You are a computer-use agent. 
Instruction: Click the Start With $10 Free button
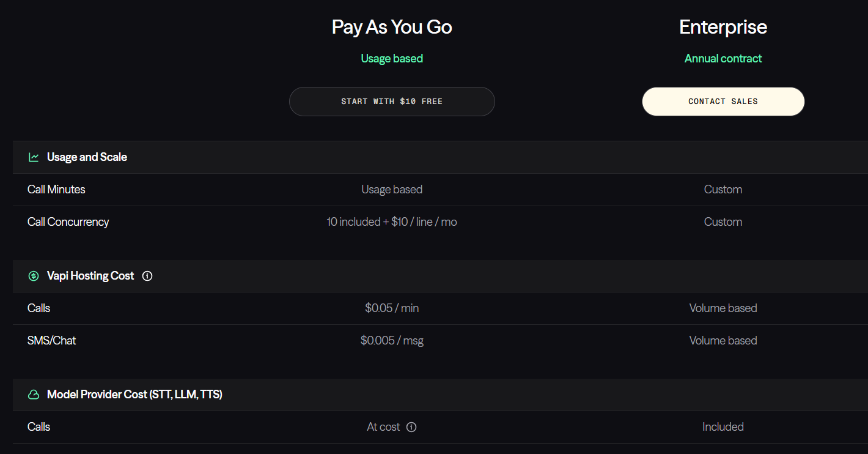[392, 102]
